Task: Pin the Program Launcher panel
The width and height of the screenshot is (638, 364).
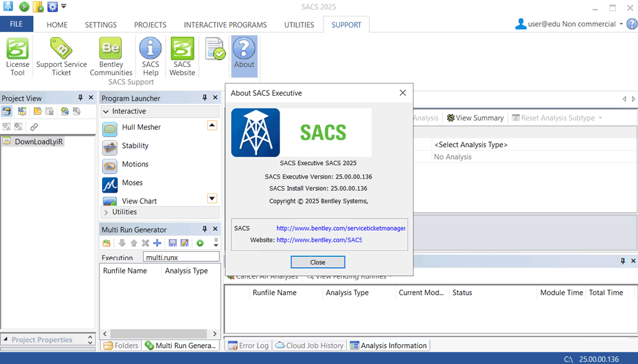Action: pos(205,98)
